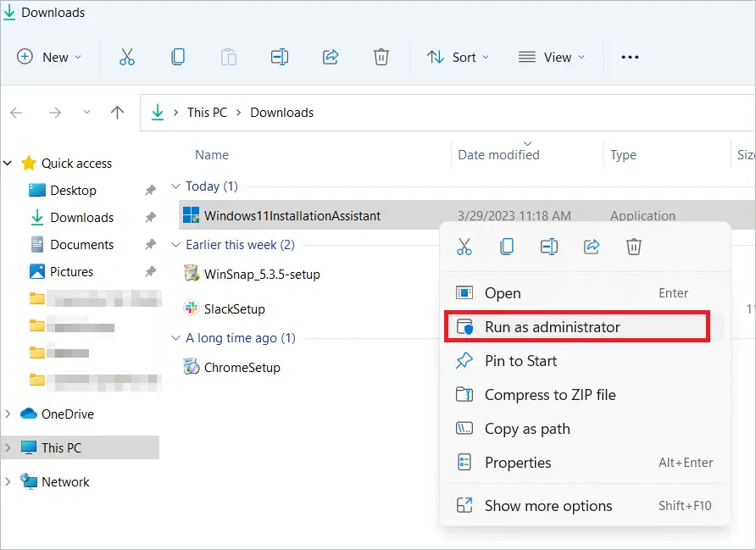
Task: Click the Cut icon in the top toolbar
Action: click(127, 57)
